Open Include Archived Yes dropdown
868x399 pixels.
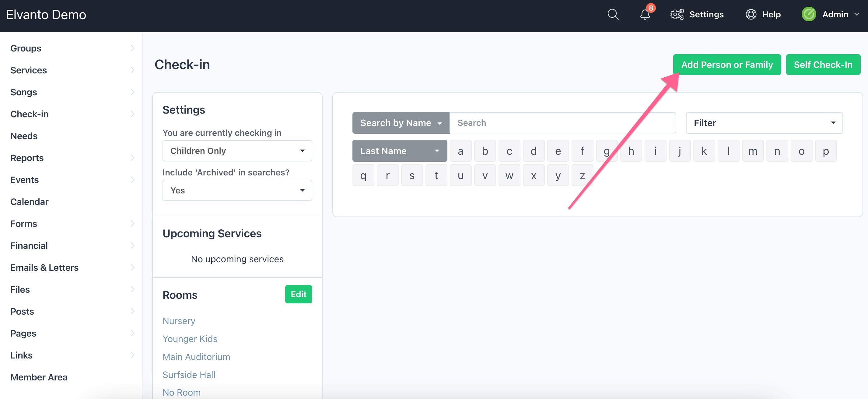click(x=237, y=190)
